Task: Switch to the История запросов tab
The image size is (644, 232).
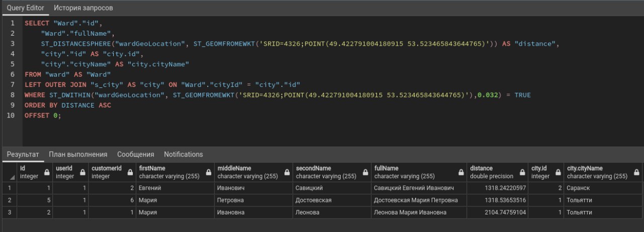Action: 84,8
